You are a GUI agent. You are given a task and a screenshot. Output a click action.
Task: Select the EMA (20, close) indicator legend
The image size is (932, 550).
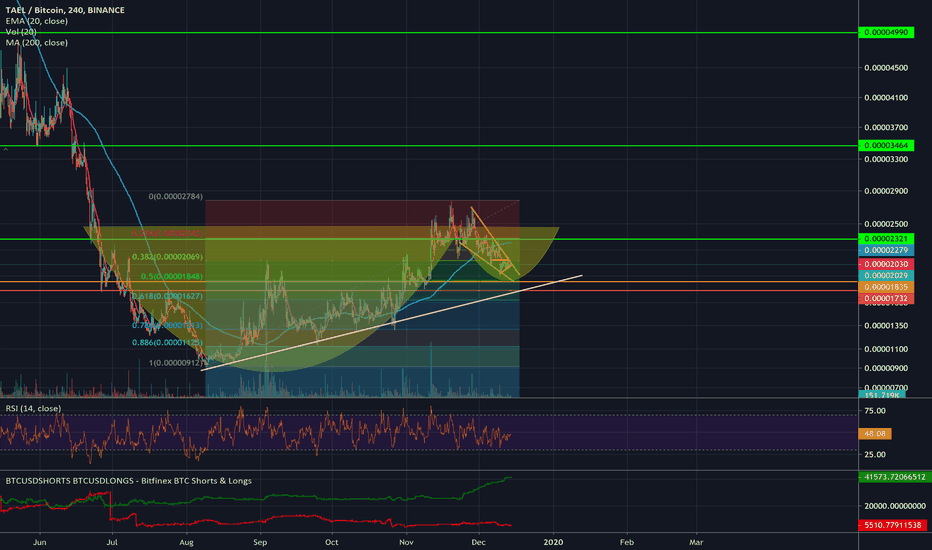click(36, 21)
